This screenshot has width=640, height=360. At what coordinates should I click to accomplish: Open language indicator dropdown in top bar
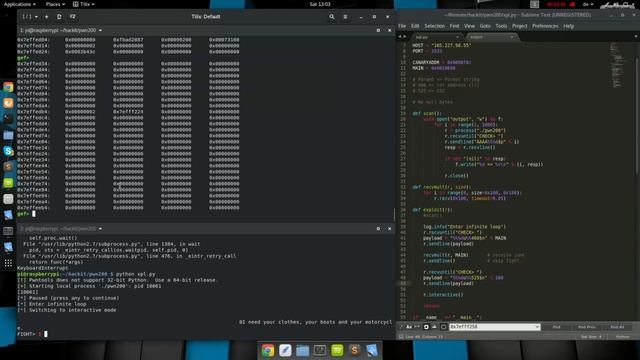[588, 4]
